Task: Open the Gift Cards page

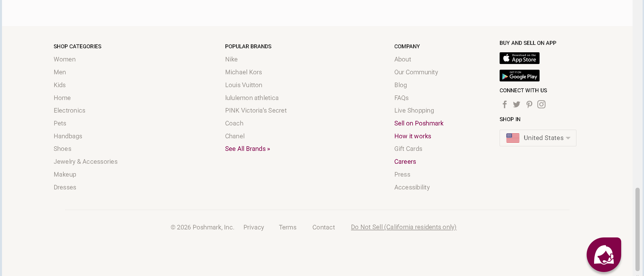Action: coord(408,149)
